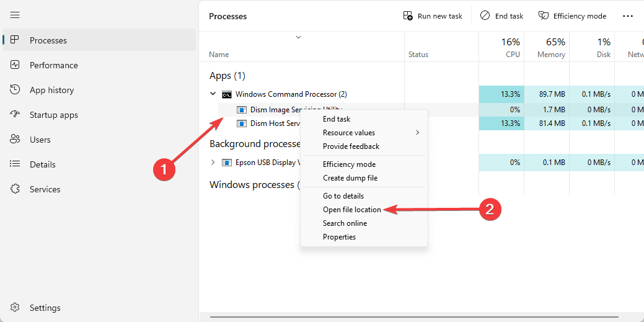Select Create dump file in the context menu
Screen dimensions: 644x322
(x=350, y=178)
